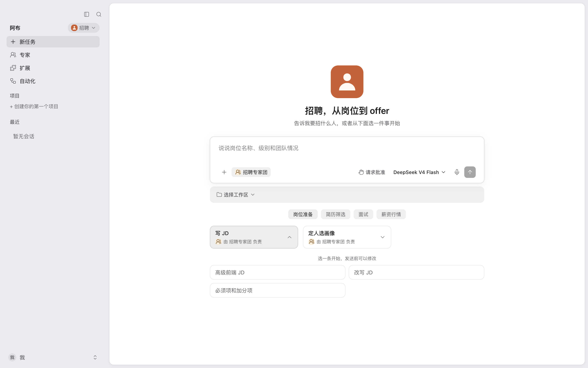The width and height of the screenshot is (588, 368).
Task: Switch to the 薪资行情 tab
Action: coord(391,214)
